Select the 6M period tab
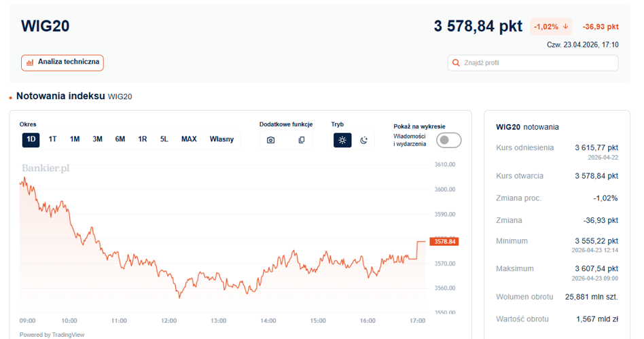 point(120,139)
